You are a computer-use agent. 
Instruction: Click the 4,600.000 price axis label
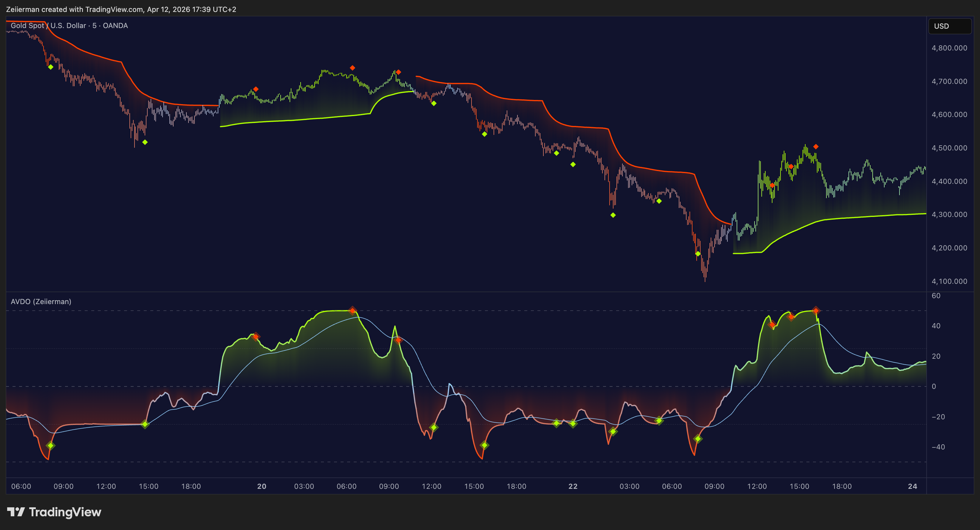point(949,115)
